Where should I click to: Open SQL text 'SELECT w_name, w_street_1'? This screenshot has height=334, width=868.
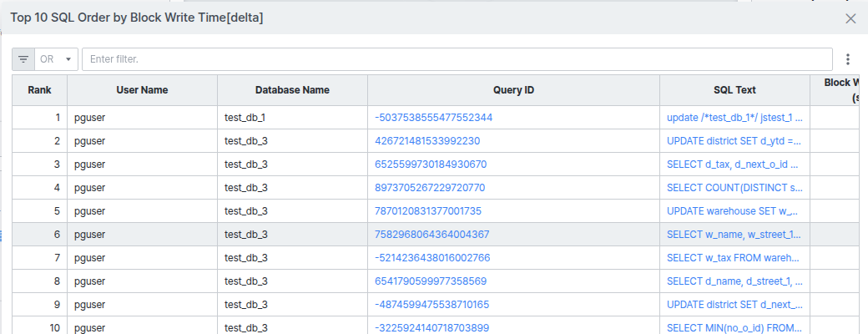(734, 235)
